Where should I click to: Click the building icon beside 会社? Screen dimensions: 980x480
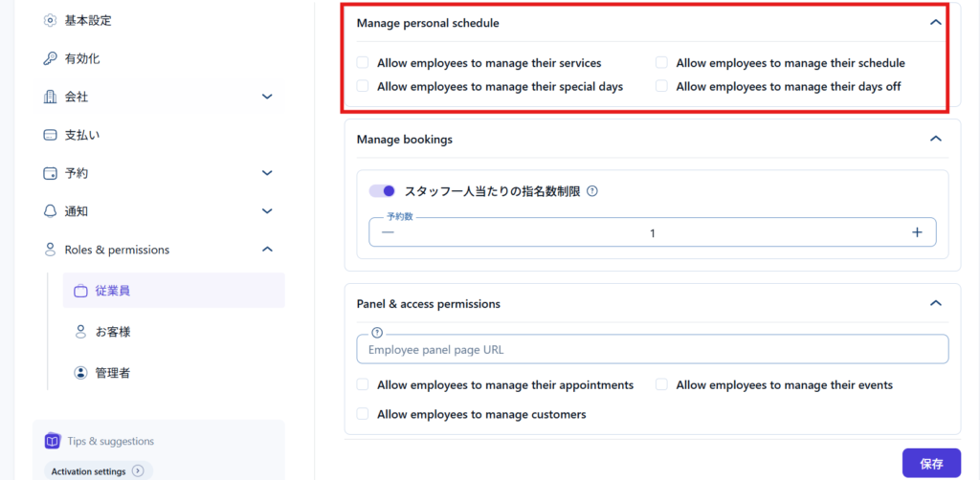[x=51, y=97]
